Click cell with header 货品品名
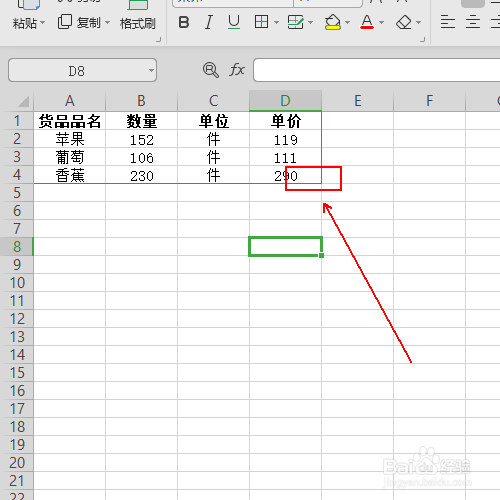Viewport: 500px width, 500px height. coord(69,121)
